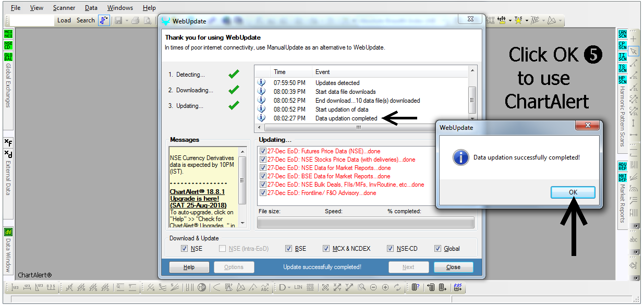
Task: Click the TS SCN scan icon
Action: (623, 68)
